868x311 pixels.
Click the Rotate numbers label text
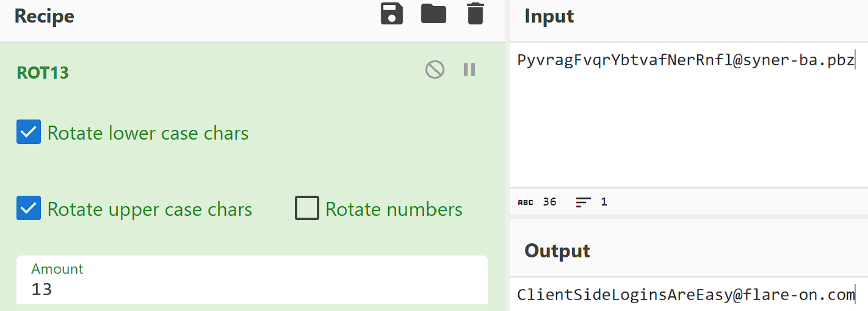coord(394,209)
